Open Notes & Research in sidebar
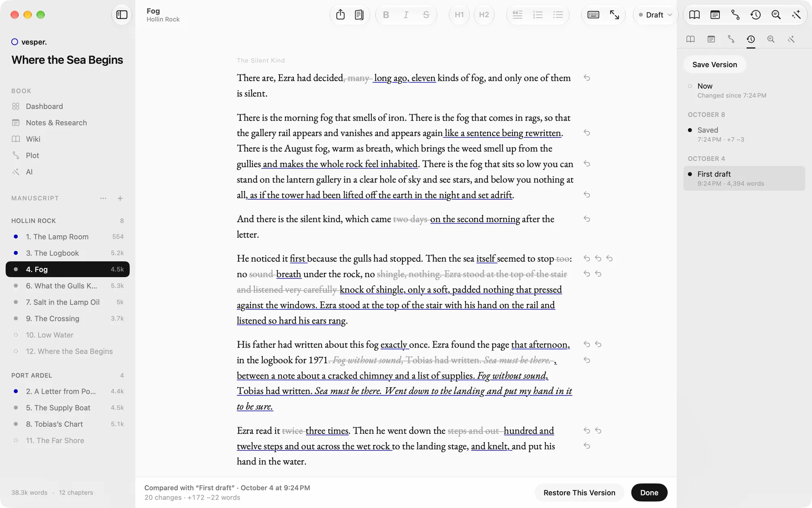 pos(67,123)
